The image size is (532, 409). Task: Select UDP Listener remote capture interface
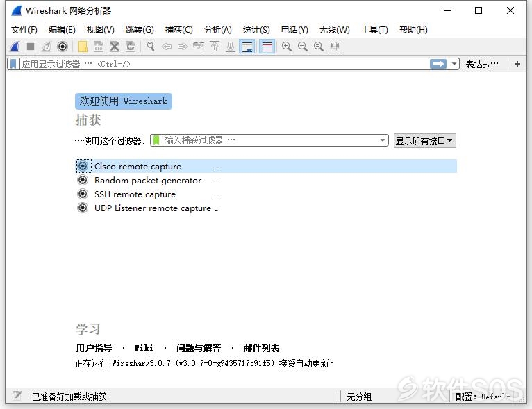[266, 208]
